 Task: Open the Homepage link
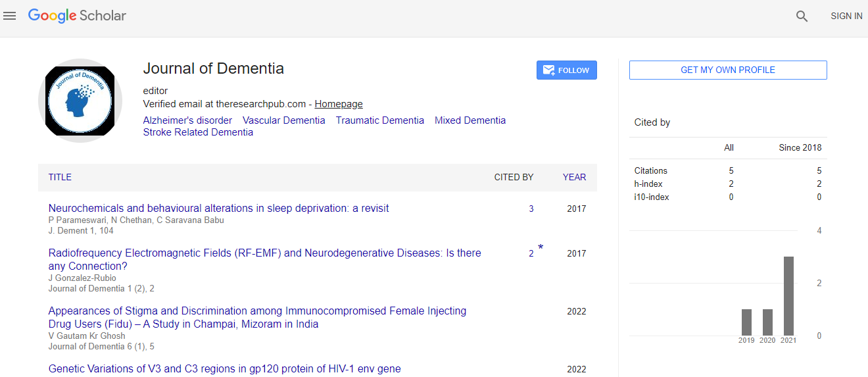click(338, 104)
